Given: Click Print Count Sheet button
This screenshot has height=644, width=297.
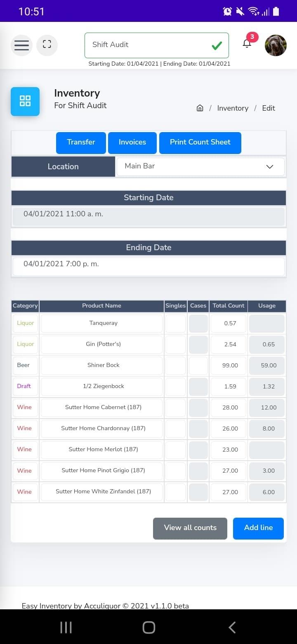Looking at the screenshot, I should [x=200, y=143].
